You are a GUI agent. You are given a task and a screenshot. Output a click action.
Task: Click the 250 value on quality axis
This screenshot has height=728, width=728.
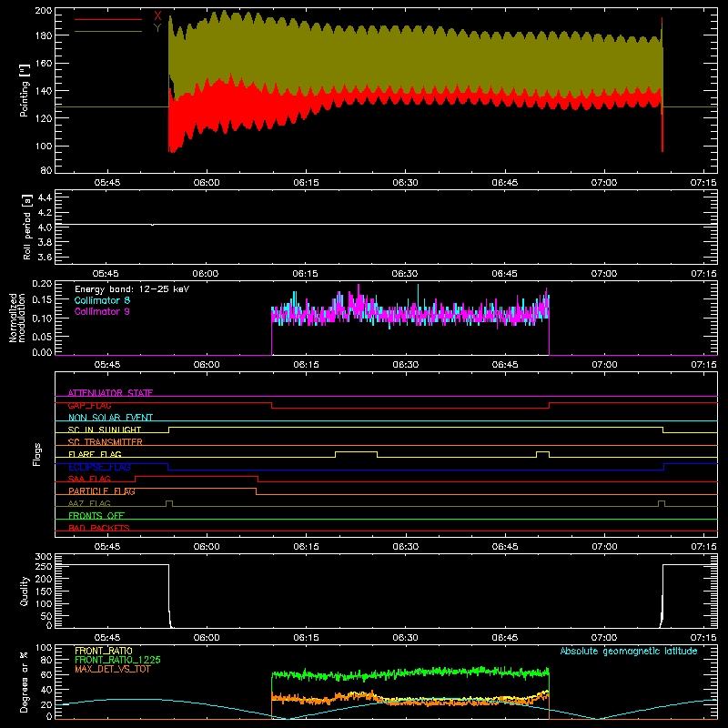click(x=43, y=566)
